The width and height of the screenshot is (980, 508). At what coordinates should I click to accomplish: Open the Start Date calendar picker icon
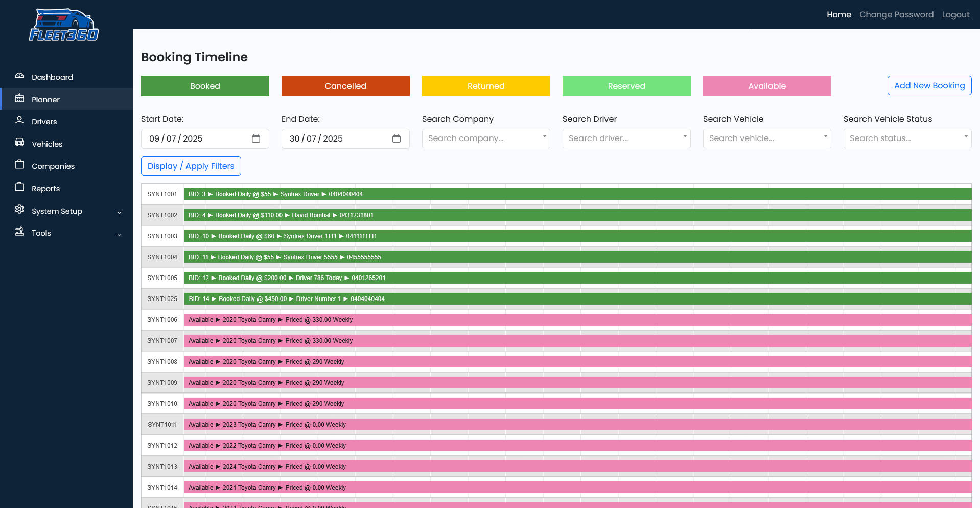point(256,139)
